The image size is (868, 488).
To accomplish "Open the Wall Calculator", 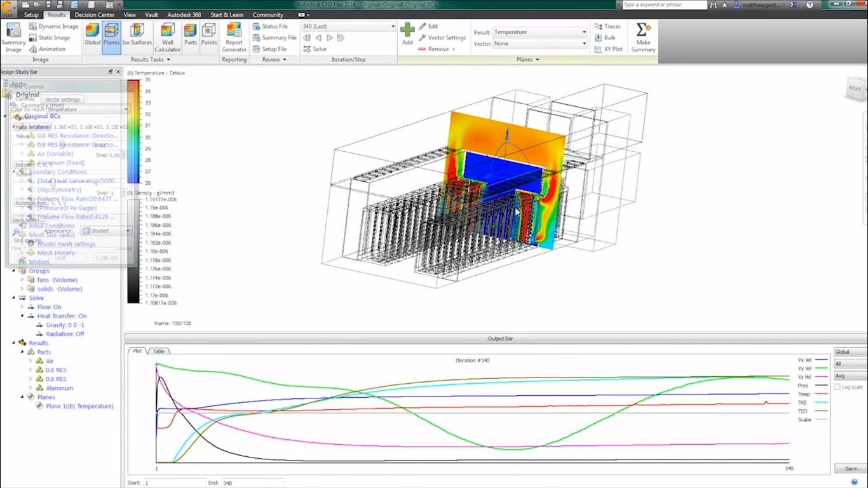I will point(168,38).
